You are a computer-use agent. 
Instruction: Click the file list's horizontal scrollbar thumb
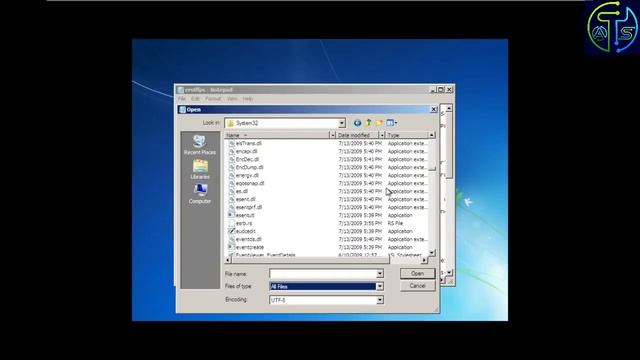tap(311, 260)
